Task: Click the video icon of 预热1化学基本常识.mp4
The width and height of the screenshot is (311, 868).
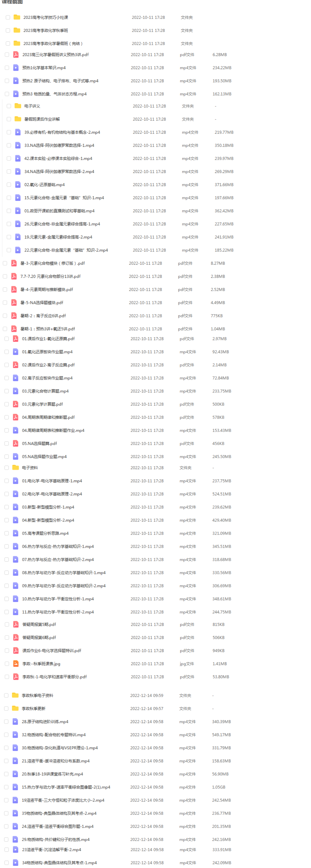Action: [x=16, y=67]
